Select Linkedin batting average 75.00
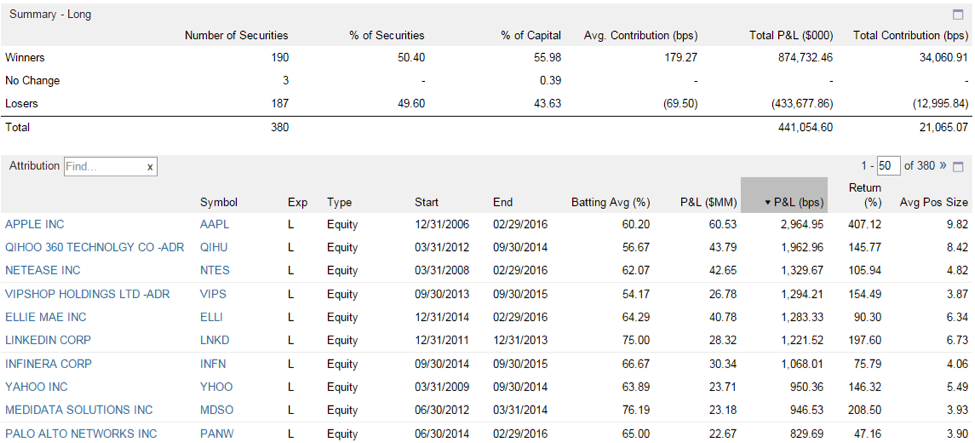Image resolution: width=975 pixels, height=443 pixels. point(637,340)
